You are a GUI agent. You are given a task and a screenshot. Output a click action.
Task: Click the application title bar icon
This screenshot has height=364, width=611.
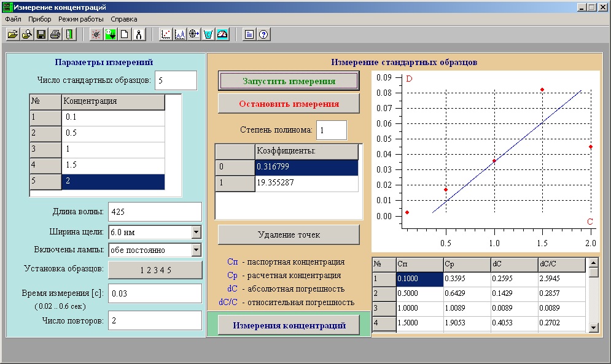point(7,7)
